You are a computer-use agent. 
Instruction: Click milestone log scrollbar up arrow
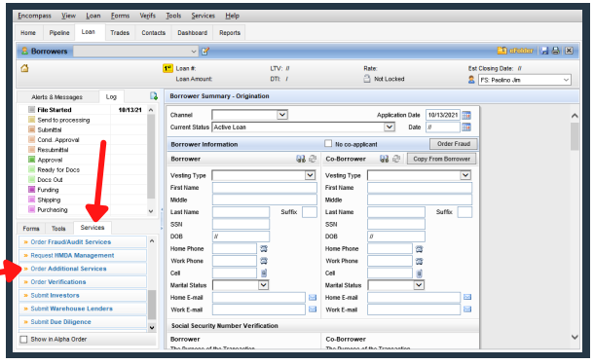coord(151,110)
